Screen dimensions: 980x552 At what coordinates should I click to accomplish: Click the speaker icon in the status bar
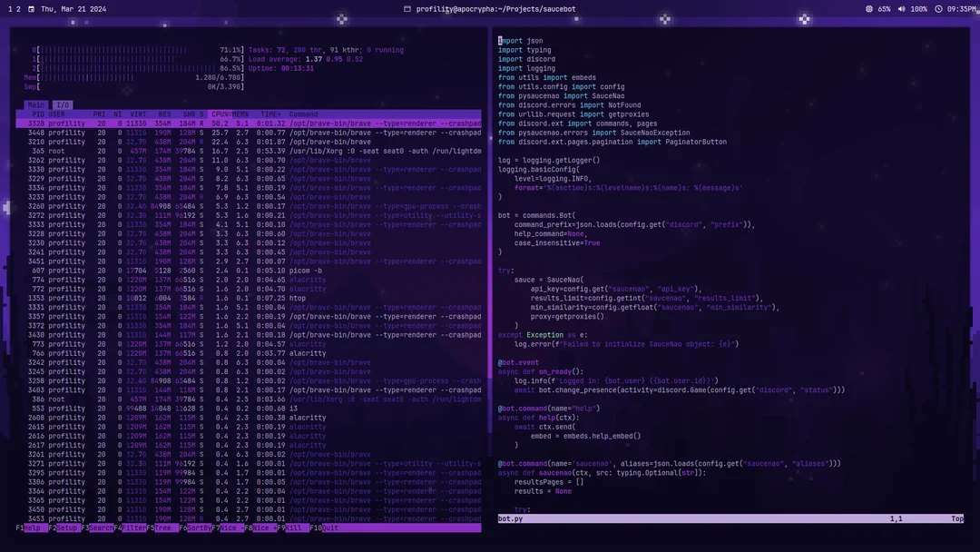point(901,8)
